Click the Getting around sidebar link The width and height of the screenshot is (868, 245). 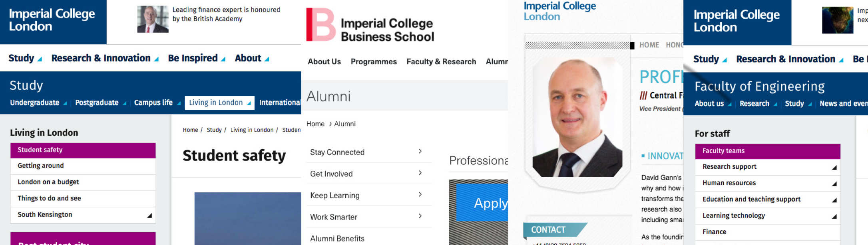point(41,166)
